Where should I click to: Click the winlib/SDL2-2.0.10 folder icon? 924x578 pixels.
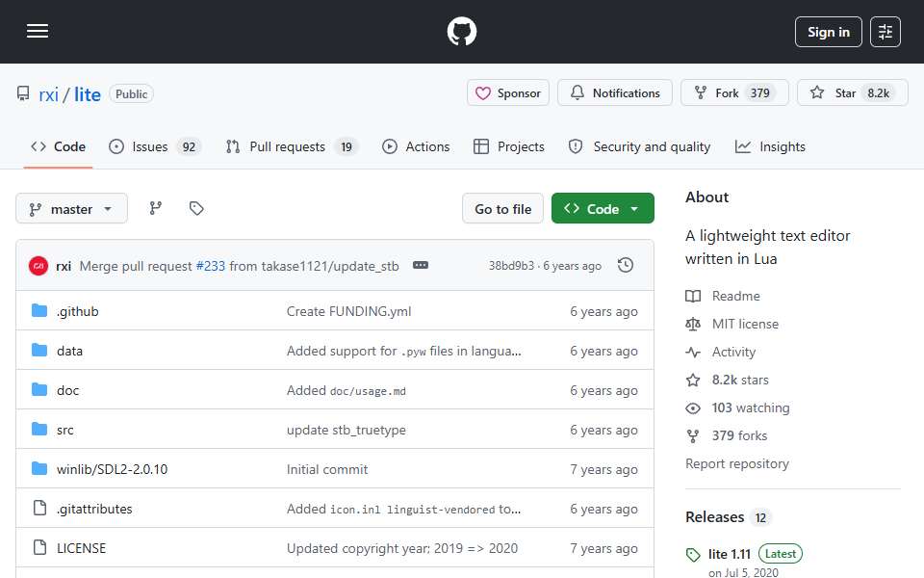coord(39,468)
